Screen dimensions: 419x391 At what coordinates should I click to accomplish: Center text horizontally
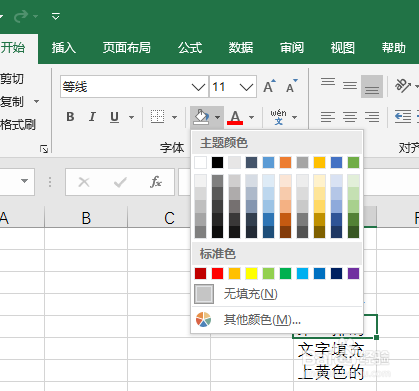click(350, 117)
